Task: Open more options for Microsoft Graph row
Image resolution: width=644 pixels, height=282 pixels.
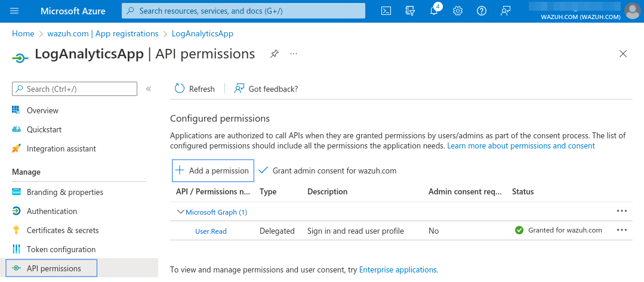Action: click(x=622, y=211)
